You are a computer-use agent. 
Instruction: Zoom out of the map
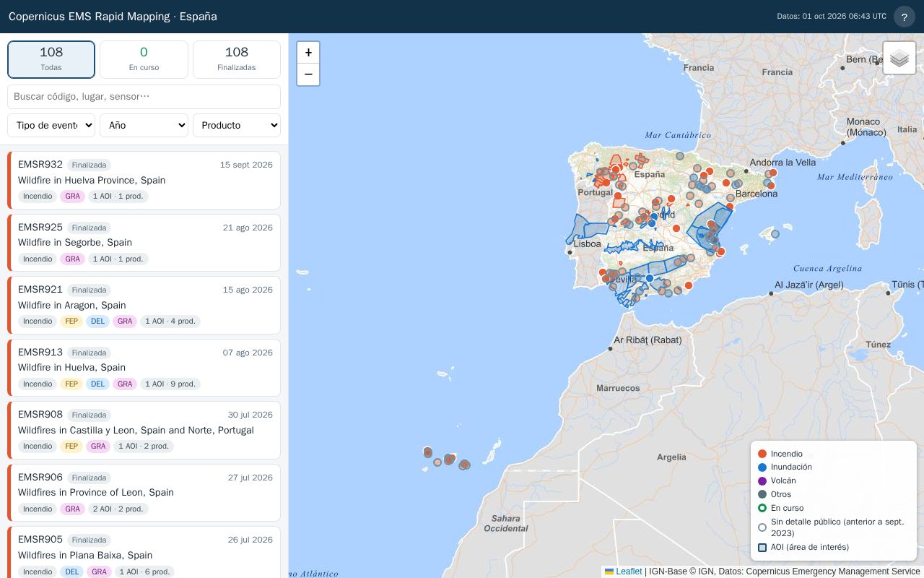pos(308,74)
